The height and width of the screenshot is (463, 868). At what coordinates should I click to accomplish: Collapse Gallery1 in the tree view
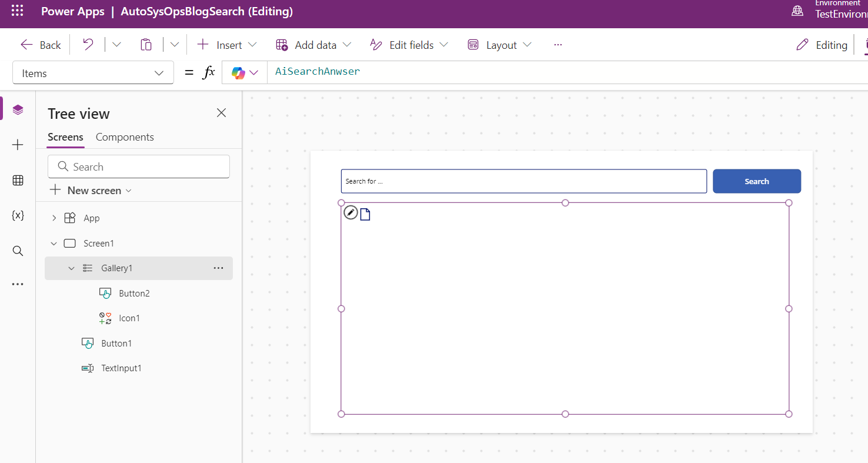pyautogui.click(x=71, y=268)
